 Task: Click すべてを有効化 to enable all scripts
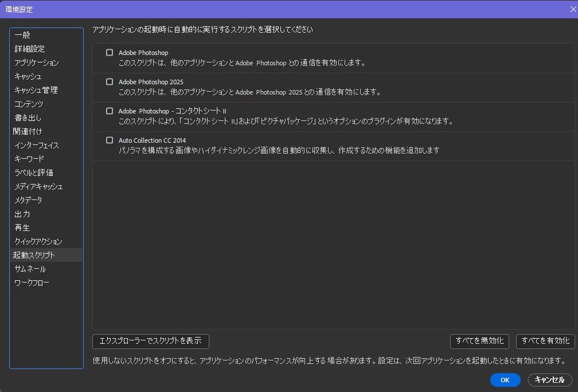click(x=545, y=341)
